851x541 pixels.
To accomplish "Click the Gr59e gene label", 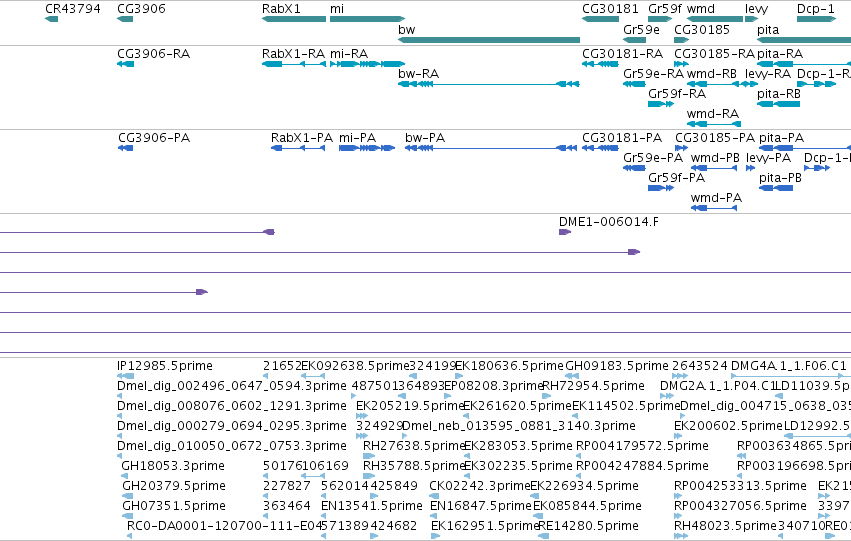I will [641, 29].
